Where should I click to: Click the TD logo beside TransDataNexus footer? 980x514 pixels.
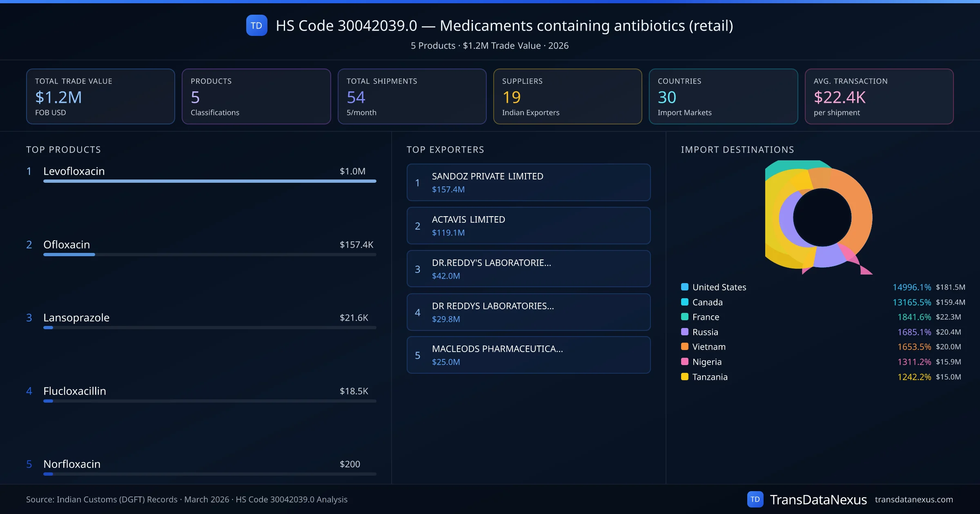click(755, 499)
